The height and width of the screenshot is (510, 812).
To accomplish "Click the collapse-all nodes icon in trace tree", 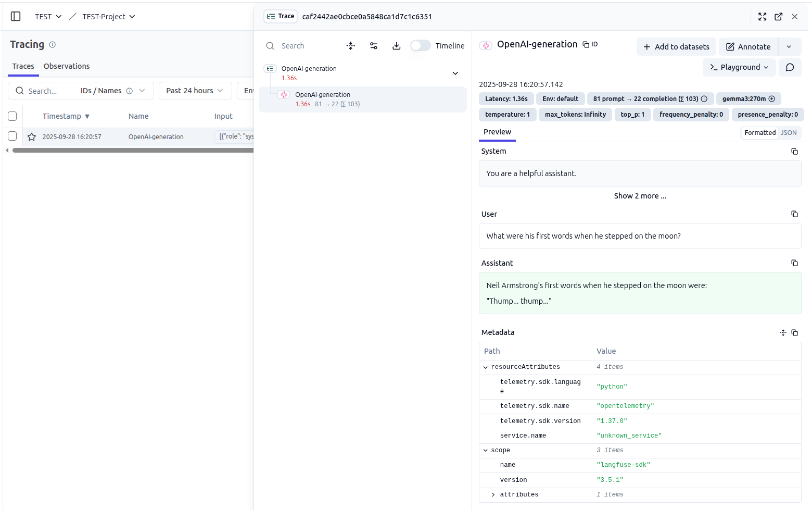I will (x=351, y=46).
